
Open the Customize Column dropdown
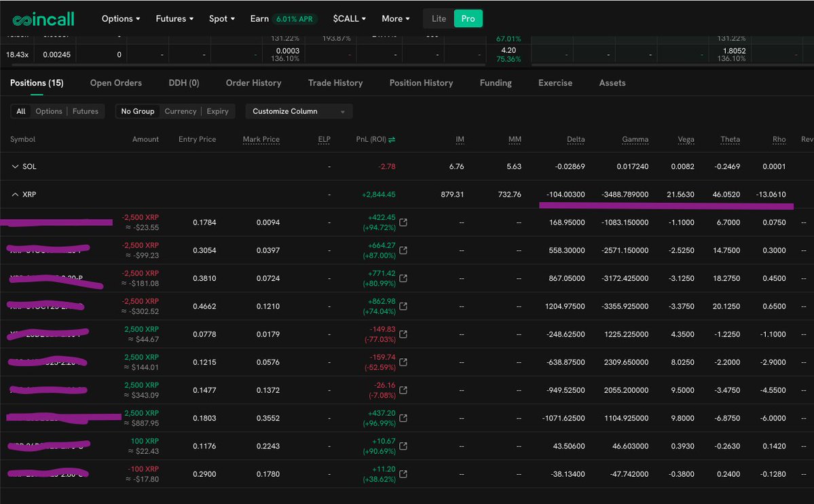(299, 111)
